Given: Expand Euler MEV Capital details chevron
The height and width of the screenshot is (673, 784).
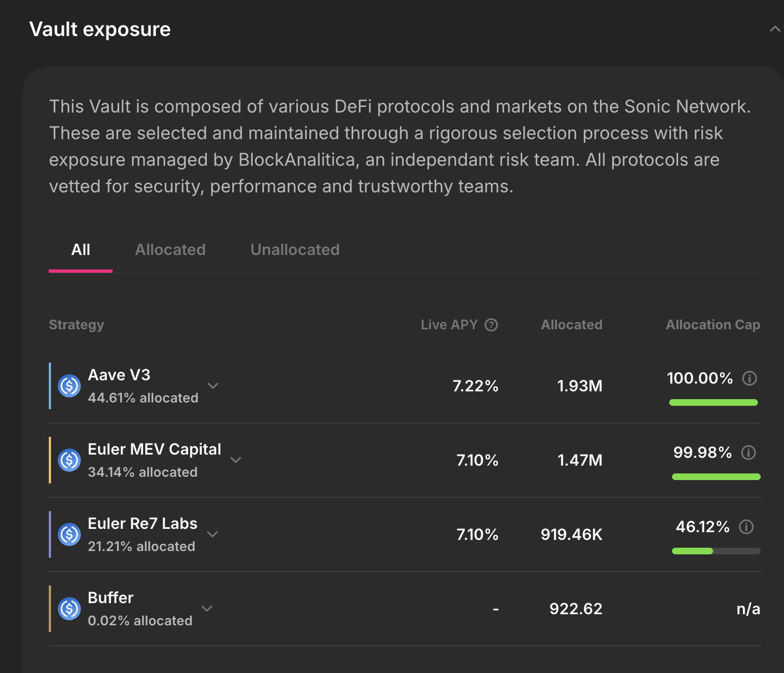Looking at the screenshot, I should pos(236,460).
